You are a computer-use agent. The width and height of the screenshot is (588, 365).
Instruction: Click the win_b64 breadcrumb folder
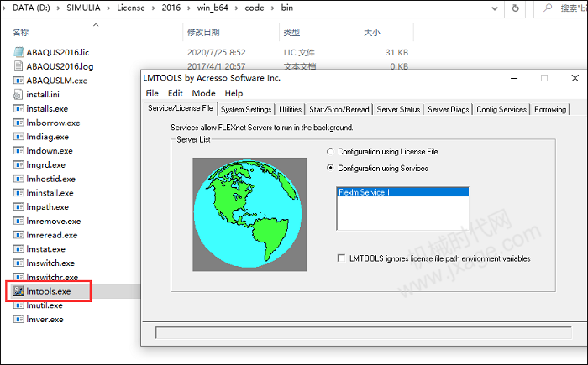[213, 8]
